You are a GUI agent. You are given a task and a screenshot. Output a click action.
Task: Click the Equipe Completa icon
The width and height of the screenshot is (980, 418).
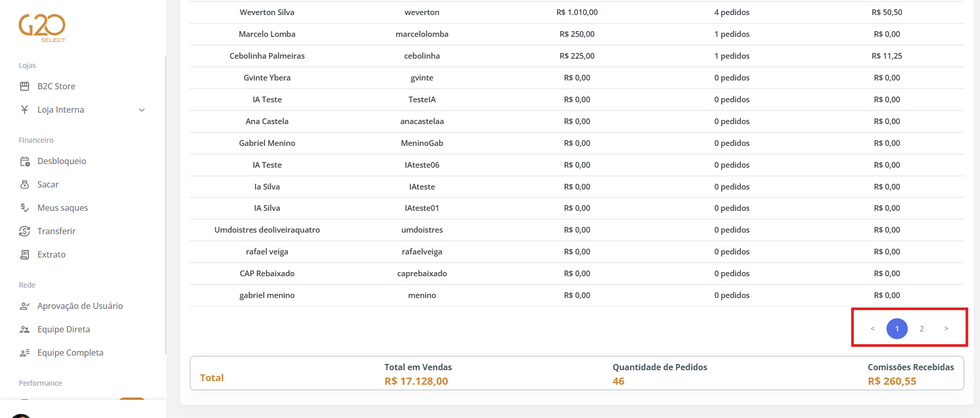coord(24,353)
